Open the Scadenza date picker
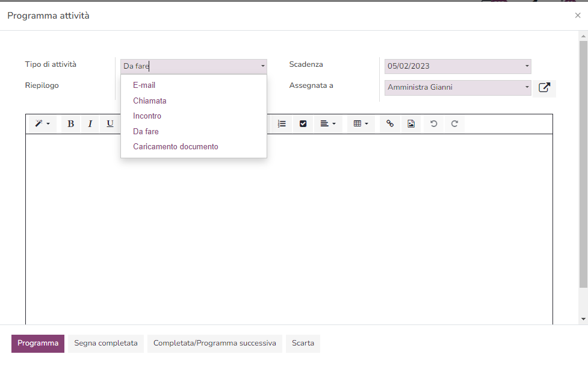This screenshot has width=588, height=366. point(457,66)
